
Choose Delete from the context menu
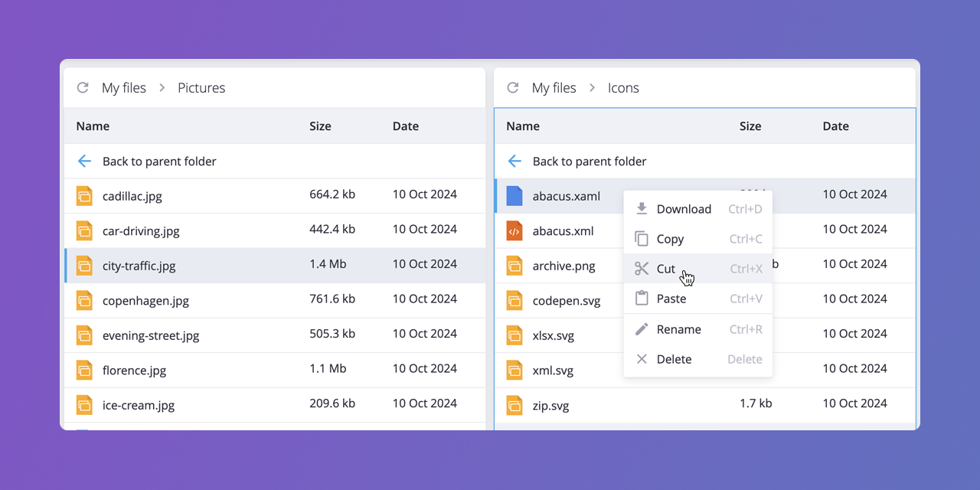(698, 359)
